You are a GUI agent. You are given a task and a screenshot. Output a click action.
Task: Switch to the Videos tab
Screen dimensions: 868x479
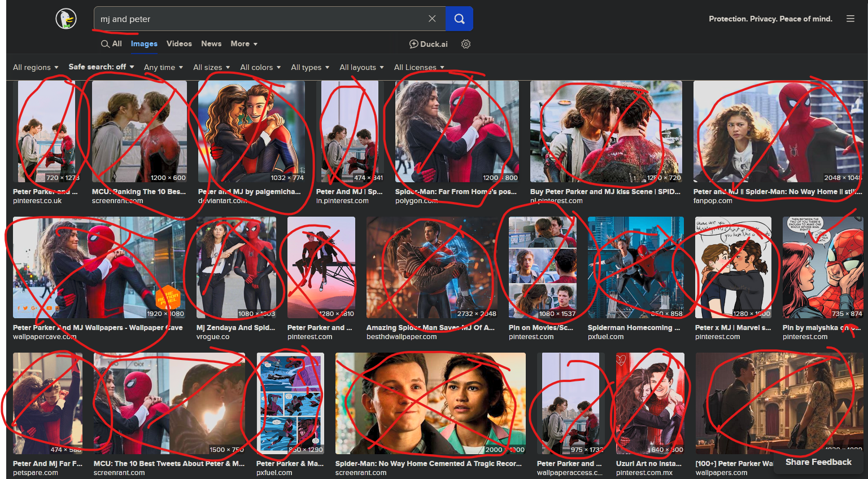[179, 43]
